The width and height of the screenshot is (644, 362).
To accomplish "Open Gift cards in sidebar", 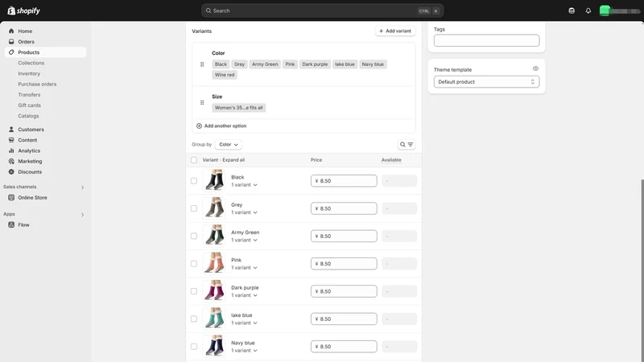I will [30, 105].
